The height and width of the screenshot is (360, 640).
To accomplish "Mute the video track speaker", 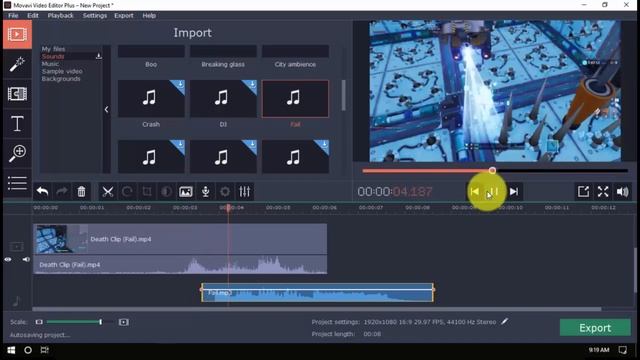I will (26, 259).
